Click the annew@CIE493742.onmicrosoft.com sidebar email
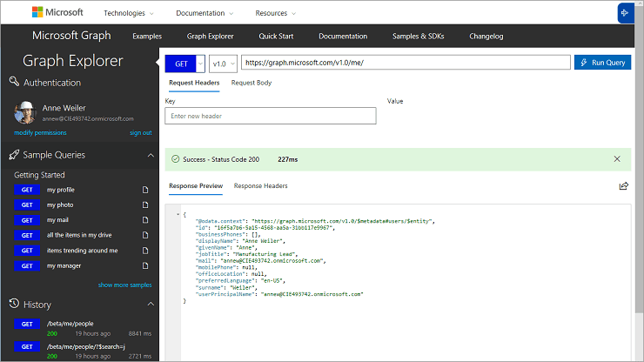This screenshot has height=362, width=644. pyautogui.click(x=88, y=118)
